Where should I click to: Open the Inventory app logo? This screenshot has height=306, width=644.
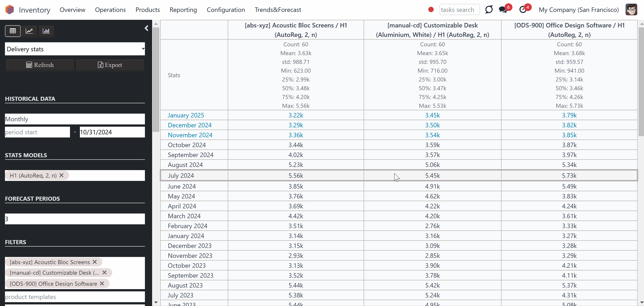click(x=9, y=10)
